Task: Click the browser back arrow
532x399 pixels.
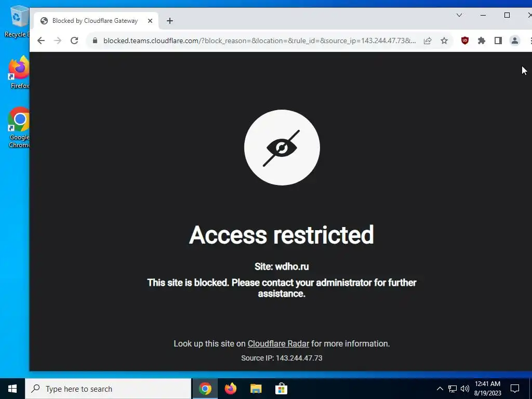Action: [41, 41]
